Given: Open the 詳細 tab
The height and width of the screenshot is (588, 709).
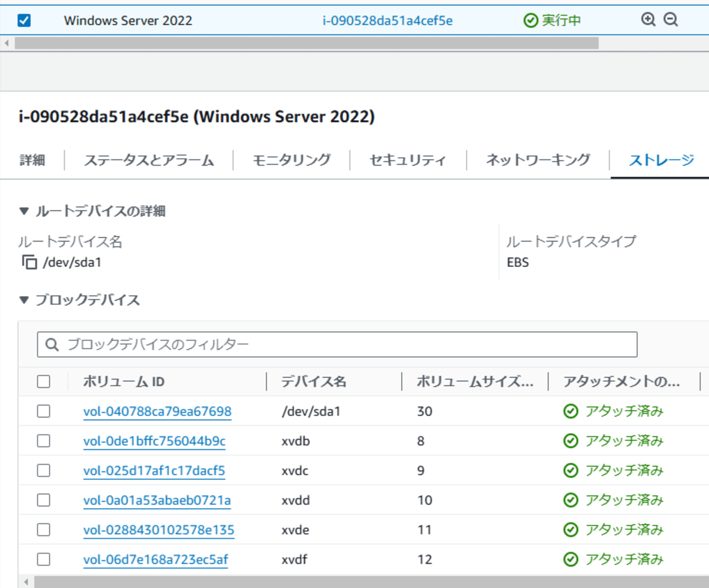Looking at the screenshot, I should (x=32, y=160).
